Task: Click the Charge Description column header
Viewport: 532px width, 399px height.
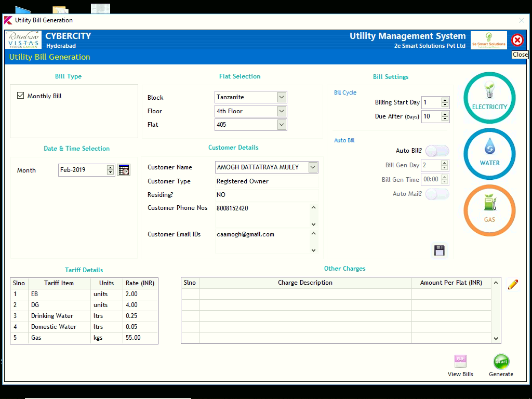Action: 305,283
